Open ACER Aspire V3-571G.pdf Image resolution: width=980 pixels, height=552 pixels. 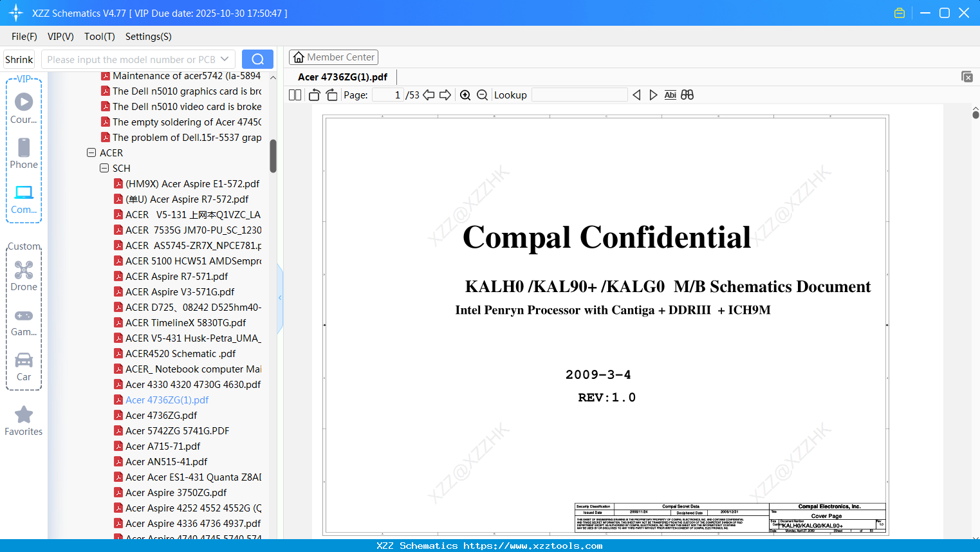(174, 292)
